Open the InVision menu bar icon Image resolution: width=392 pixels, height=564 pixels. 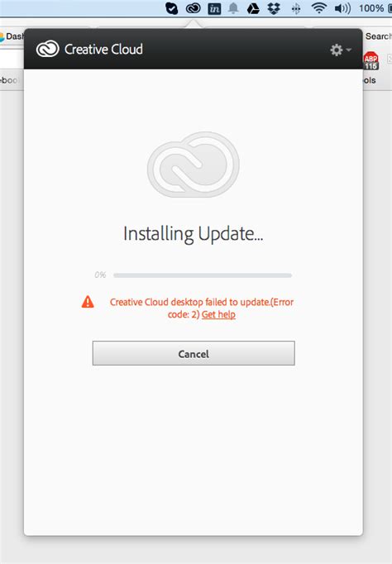214,8
